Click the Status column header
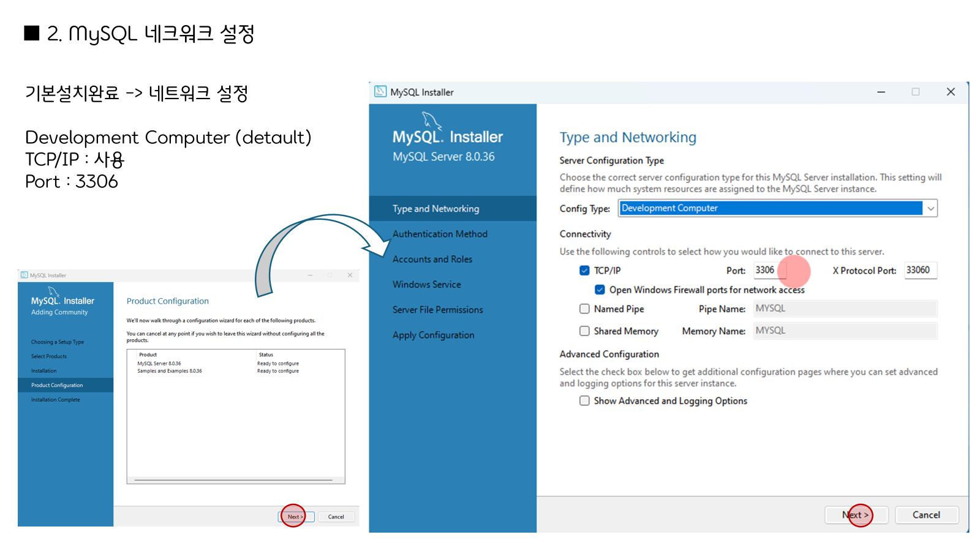This screenshot has width=980, height=551. coord(266,355)
